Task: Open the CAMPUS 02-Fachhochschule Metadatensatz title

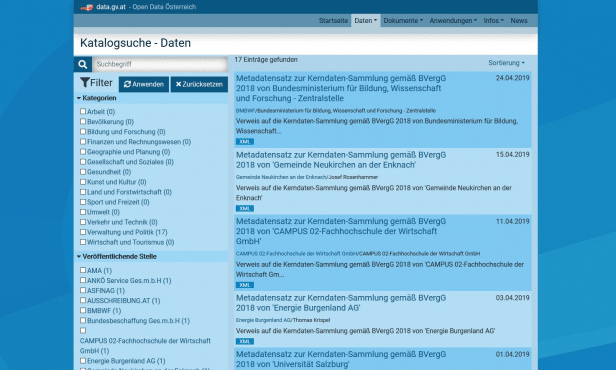Action: 341,231
